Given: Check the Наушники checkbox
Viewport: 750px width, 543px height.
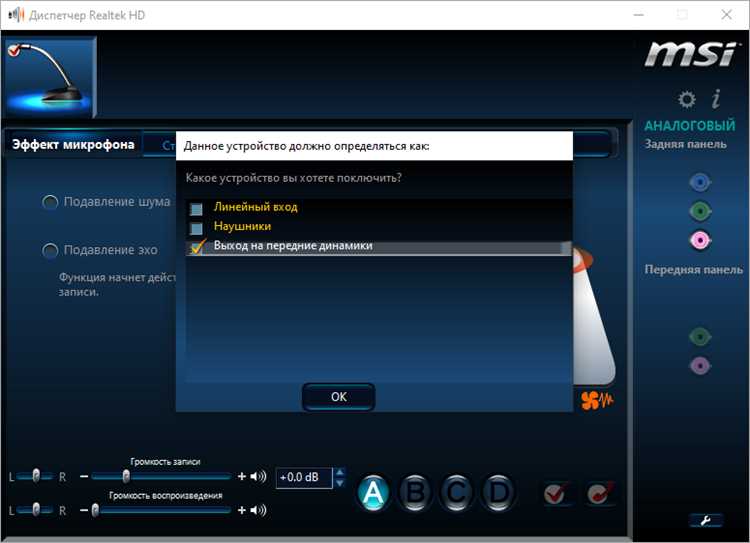Looking at the screenshot, I should (x=196, y=228).
